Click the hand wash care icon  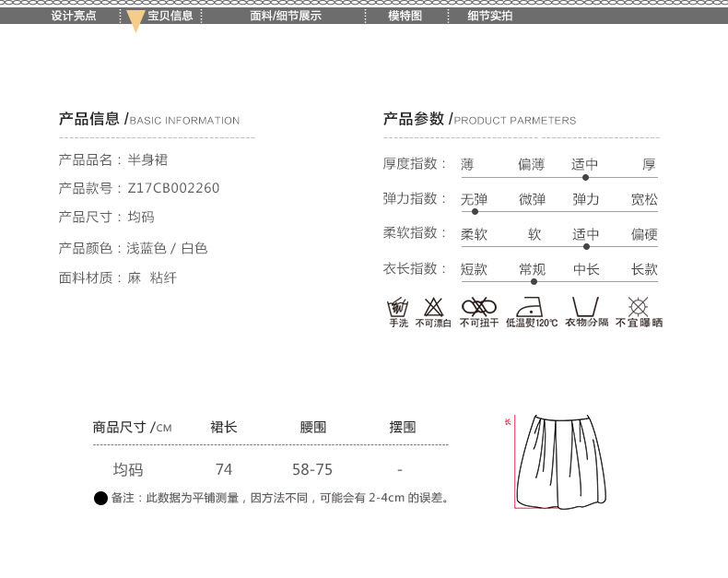(x=398, y=307)
